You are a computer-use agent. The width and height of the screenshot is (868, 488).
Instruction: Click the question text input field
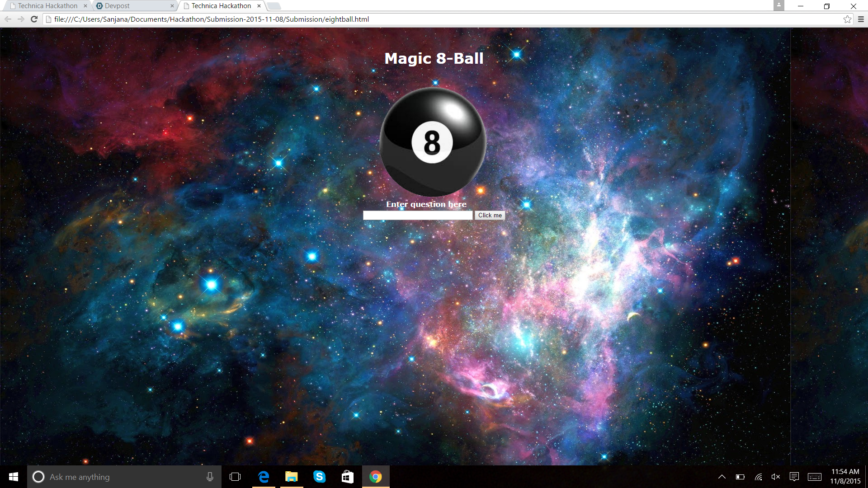(417, 216)
